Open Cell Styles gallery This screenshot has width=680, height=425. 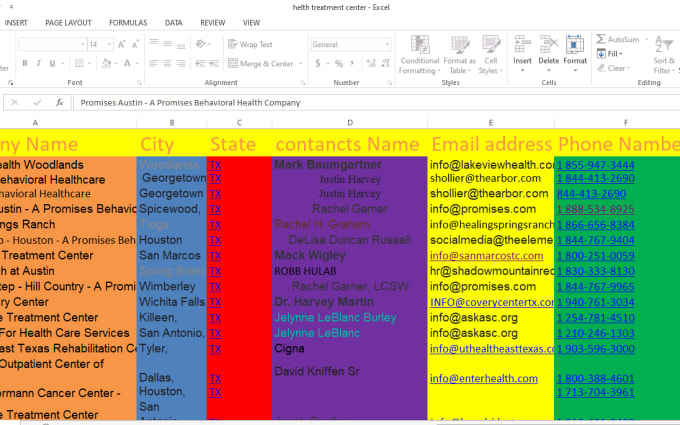click(x=491, y=55)
